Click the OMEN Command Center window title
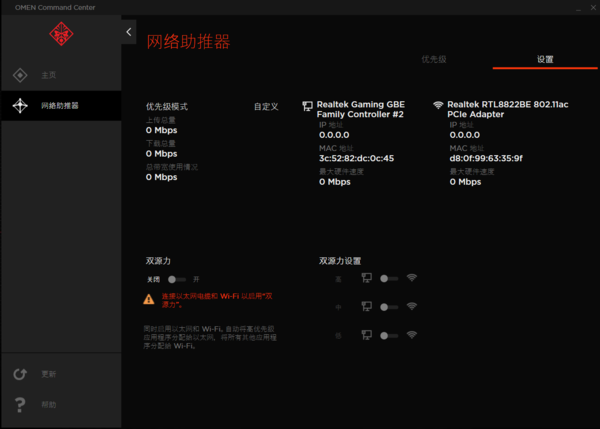 [55, 7]
